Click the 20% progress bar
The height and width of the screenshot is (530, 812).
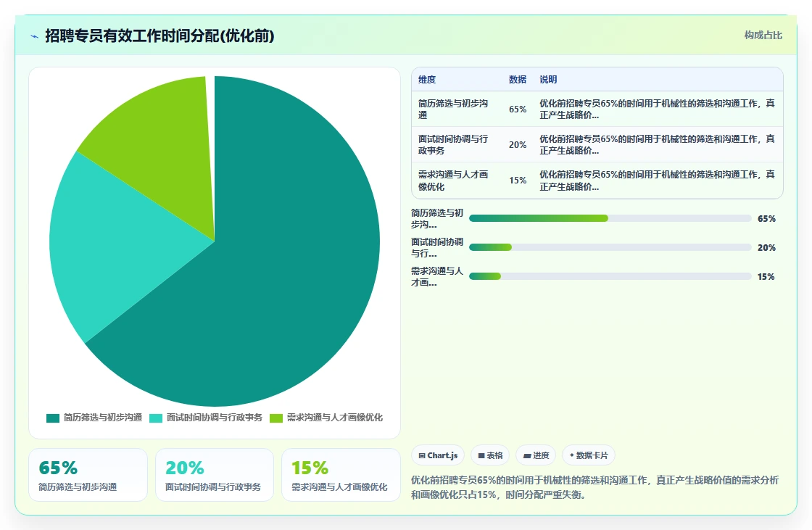(x=610, y=248)
